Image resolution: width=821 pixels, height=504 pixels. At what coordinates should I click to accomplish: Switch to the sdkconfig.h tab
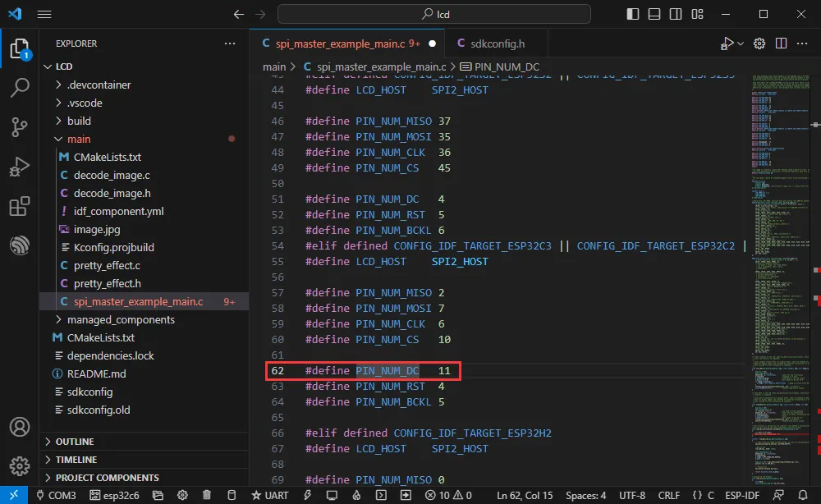click(x=491, y=44)
